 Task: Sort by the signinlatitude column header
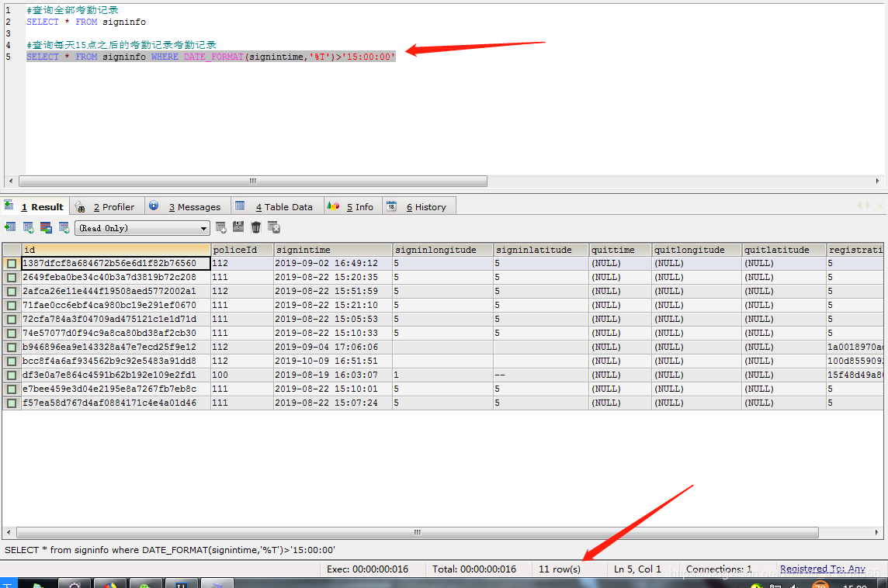tap(541, 250)
